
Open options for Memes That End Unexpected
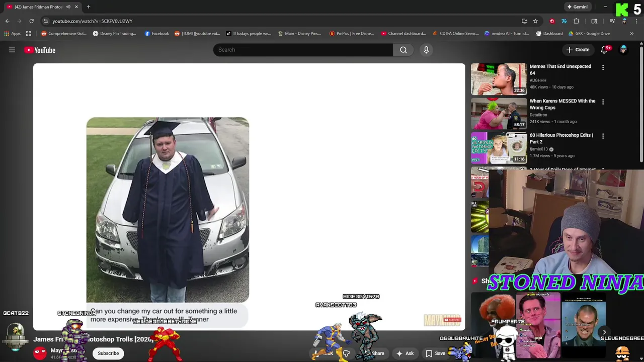pos(603,67)
